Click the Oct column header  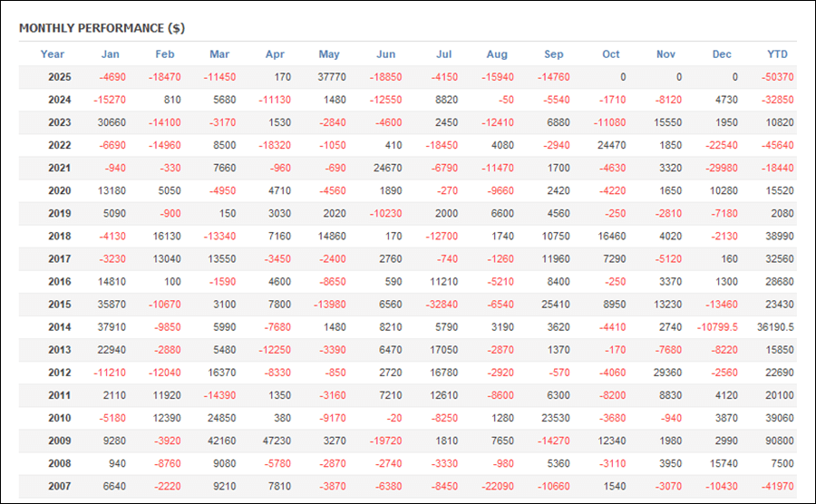point(611,54)
